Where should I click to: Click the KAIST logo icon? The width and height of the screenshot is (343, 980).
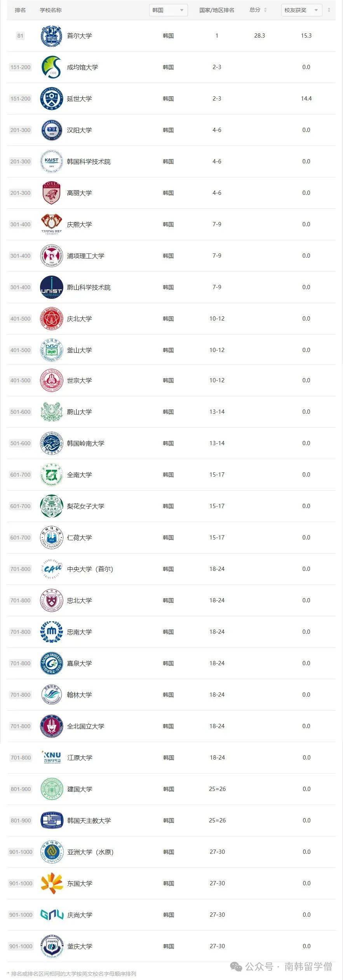pos(51,161)
